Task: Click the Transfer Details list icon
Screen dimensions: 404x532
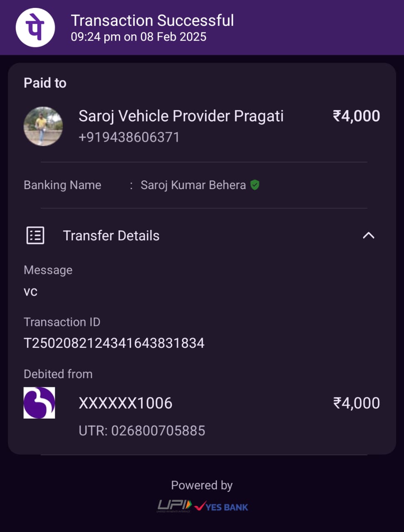Action: (x=35, y=235)
